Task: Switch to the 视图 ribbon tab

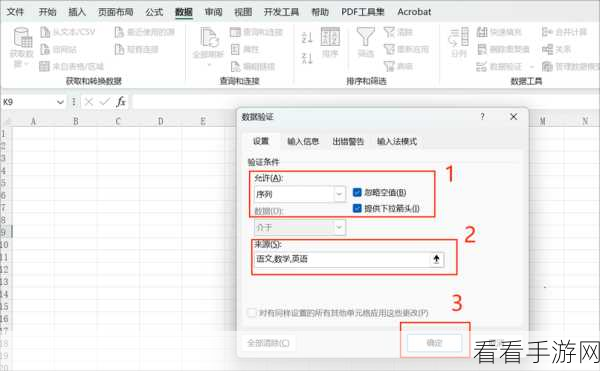Action: [243, 12]
